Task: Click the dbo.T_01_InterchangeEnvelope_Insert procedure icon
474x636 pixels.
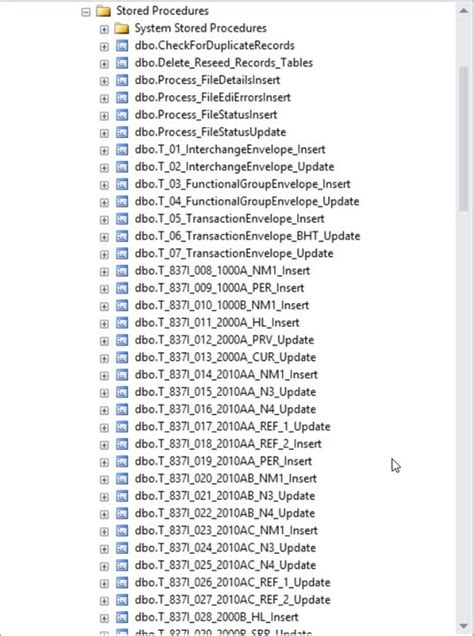Action: click(x=122, y=150)
